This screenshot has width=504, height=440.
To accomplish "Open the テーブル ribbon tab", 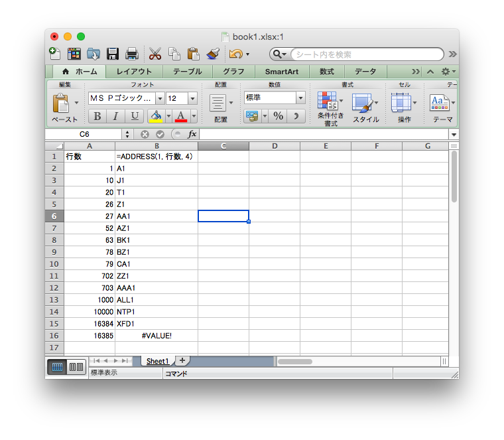I will pyautogui.click(x=188, y=72).
